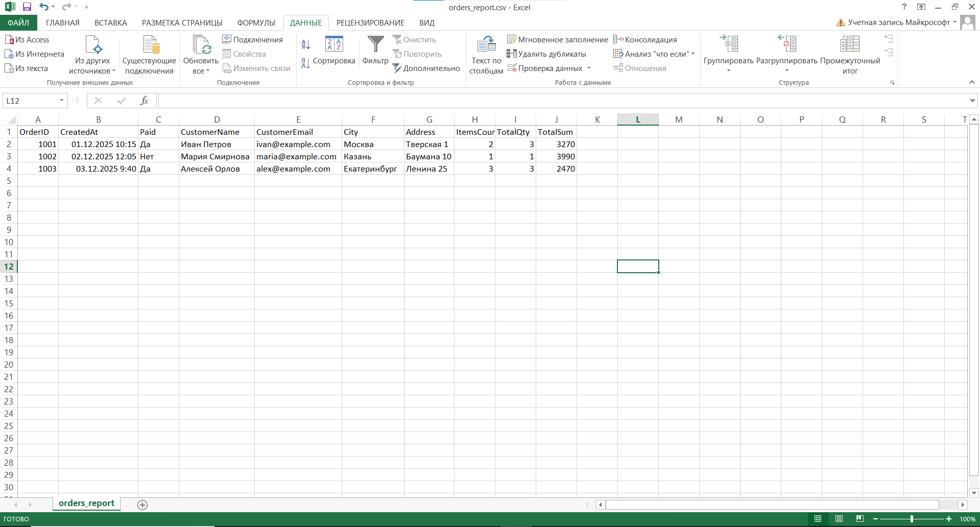Open What-If Analysis (Анализ "что если") dropdown
Image resolution: width=980 pixels, height=527 pixels.
654,54
